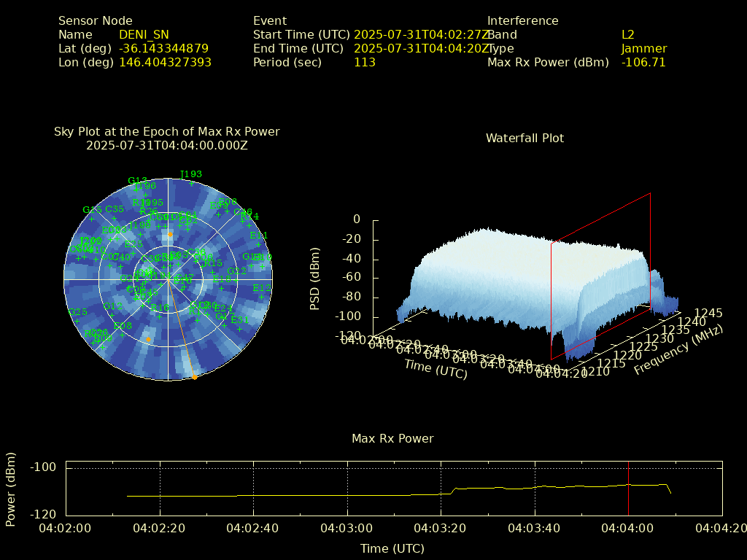Click the Max Rx Power value -106.71
This screenshot has width=747, height=560.
[x=643, y=62]
